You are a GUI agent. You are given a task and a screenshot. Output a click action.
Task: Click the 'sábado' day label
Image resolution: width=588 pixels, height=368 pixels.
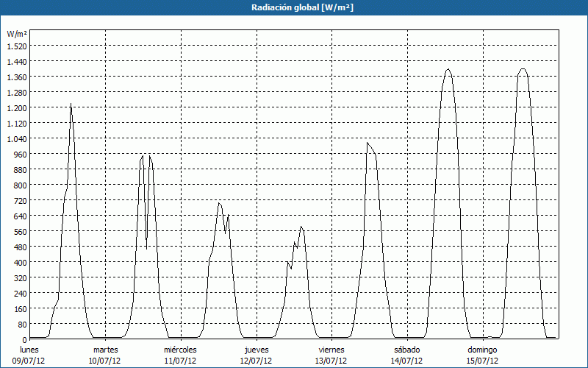[x=407, y=350]
